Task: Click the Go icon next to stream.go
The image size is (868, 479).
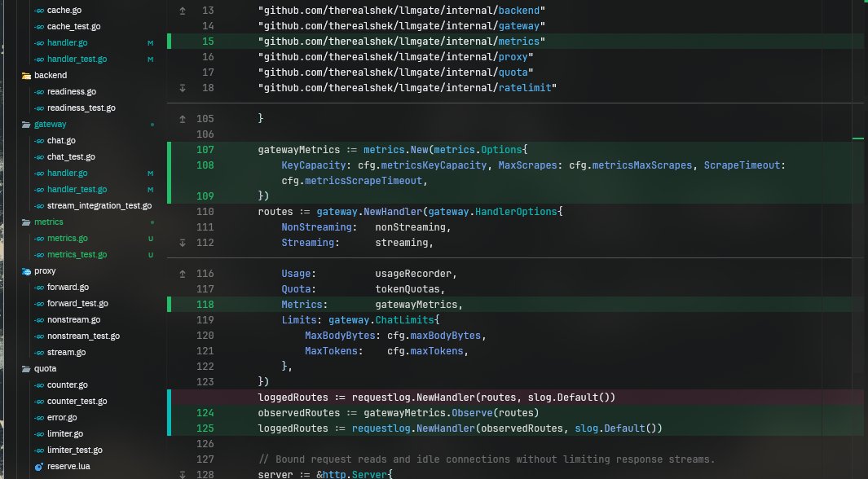Action: pos(39,353)
